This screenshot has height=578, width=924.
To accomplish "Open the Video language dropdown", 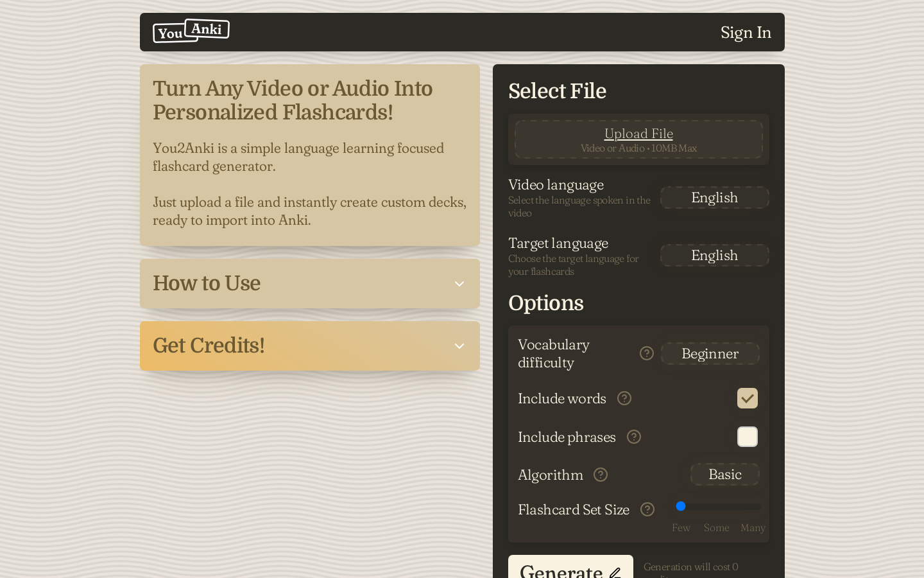I will (x=715, y=197).
